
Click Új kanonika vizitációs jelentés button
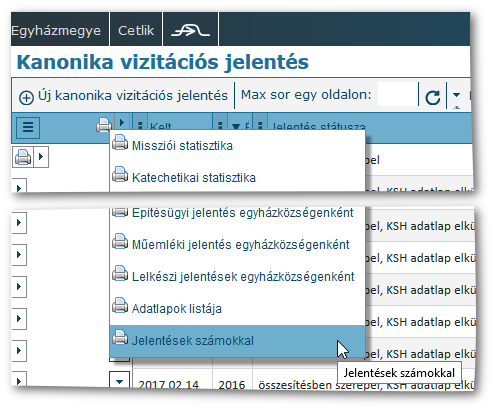[x=123, y=96]
